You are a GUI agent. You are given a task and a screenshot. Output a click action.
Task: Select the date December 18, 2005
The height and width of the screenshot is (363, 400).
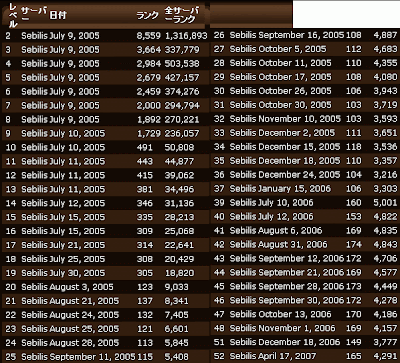pyautogui.click(x=299, y=161)
